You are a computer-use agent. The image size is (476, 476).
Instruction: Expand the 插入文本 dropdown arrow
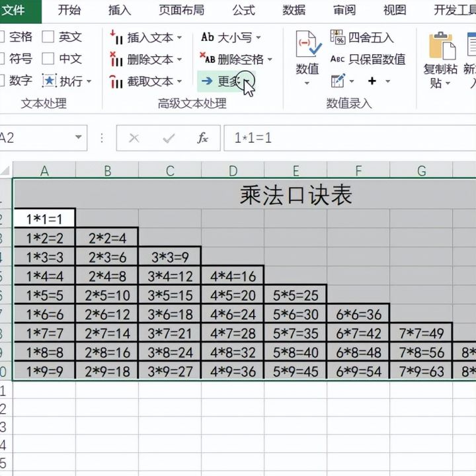click(179, 38)
